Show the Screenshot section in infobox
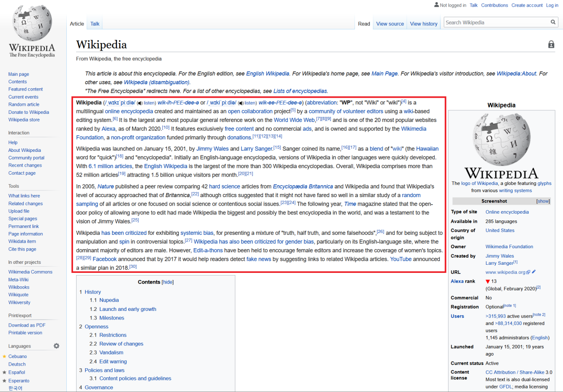This screenshot has width=563, height=392. [543, 201]
